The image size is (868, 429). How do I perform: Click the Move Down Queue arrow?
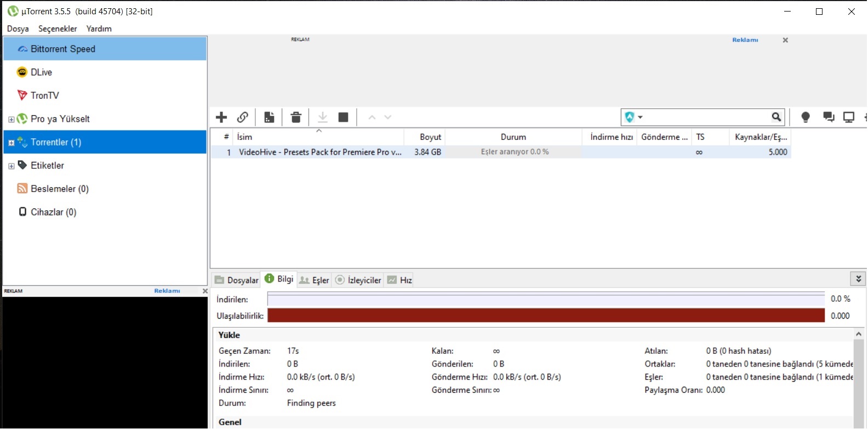pyautogui.click(x=388, y=117)
